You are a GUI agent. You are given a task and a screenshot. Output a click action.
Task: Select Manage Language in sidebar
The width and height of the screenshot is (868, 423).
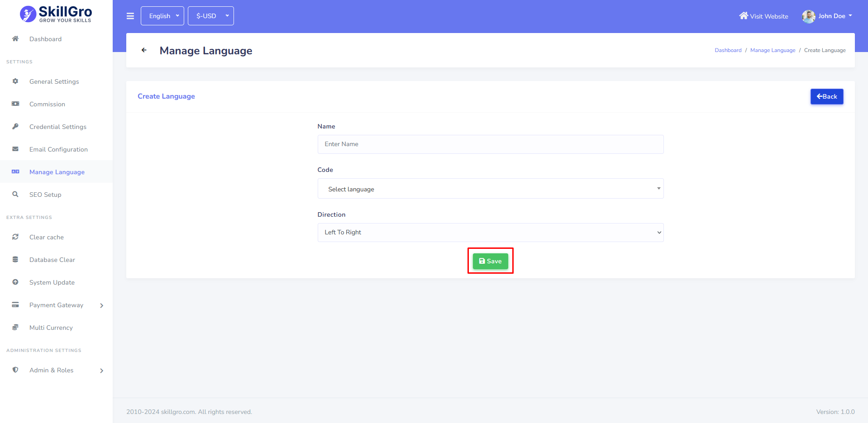56,172
